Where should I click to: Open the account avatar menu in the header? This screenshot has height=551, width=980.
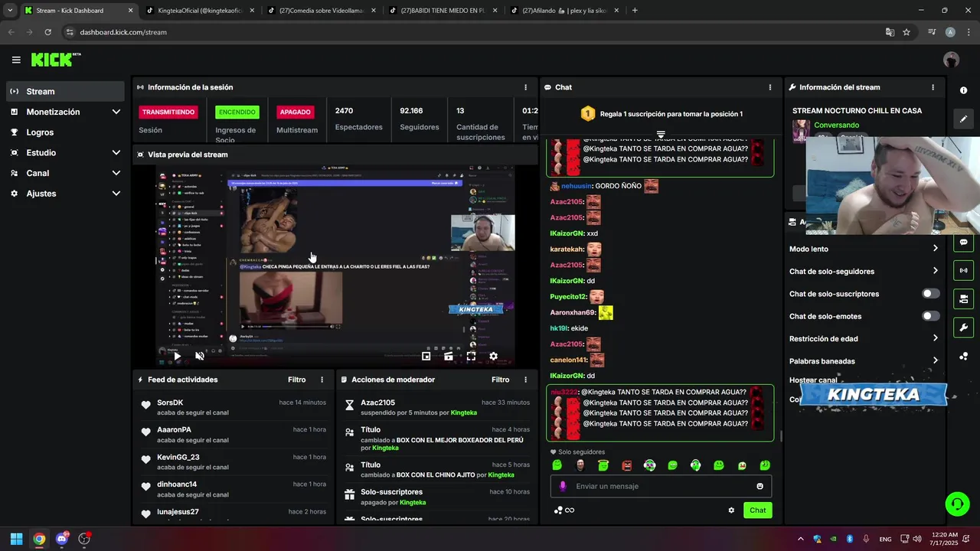tap(951, 60)
